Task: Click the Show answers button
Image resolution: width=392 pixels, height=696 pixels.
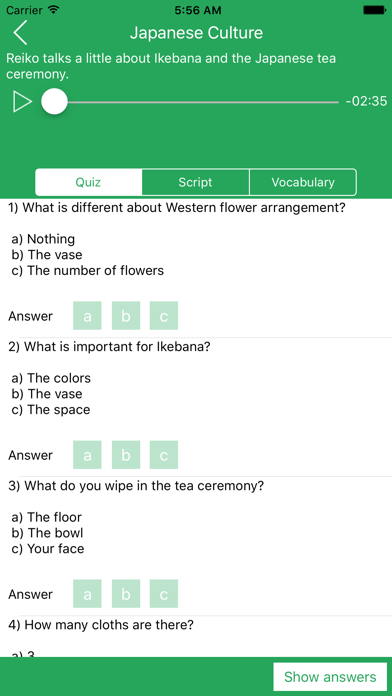Action: [330, 677]
